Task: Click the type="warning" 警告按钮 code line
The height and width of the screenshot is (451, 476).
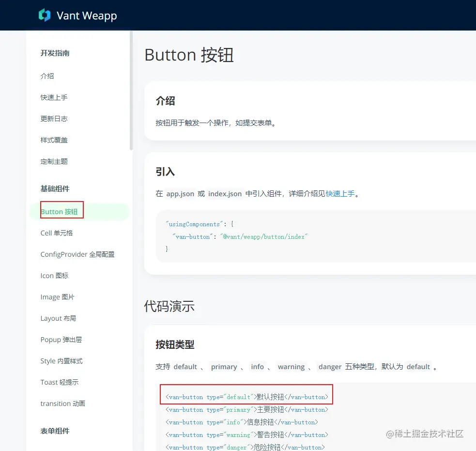Action: click(247, 435)
